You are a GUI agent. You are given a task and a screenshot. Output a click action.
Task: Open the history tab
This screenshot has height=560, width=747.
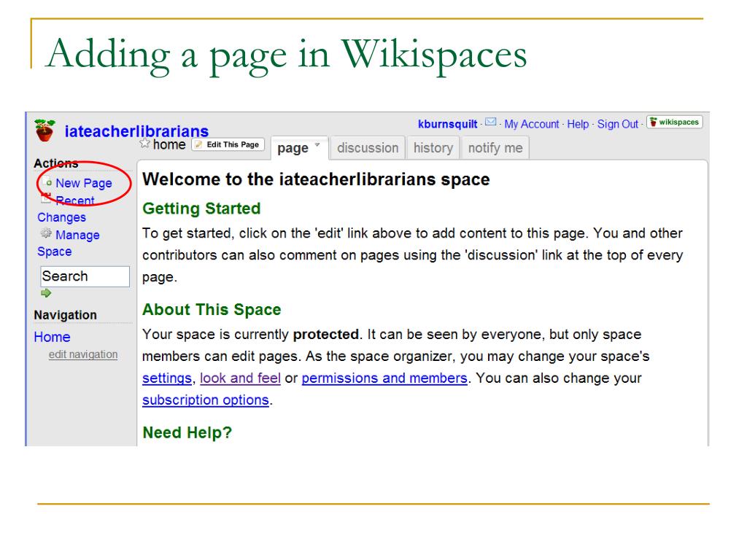click(x=433, y=147)
